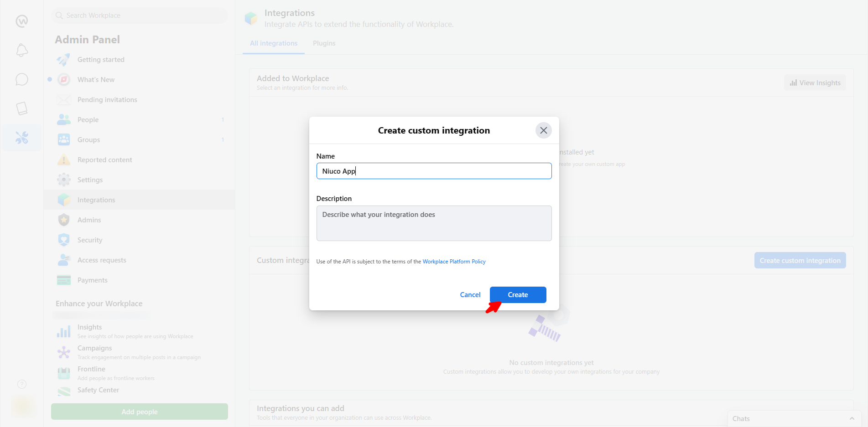
Task: Open the chat bubble icon
Action: (22, 79)
